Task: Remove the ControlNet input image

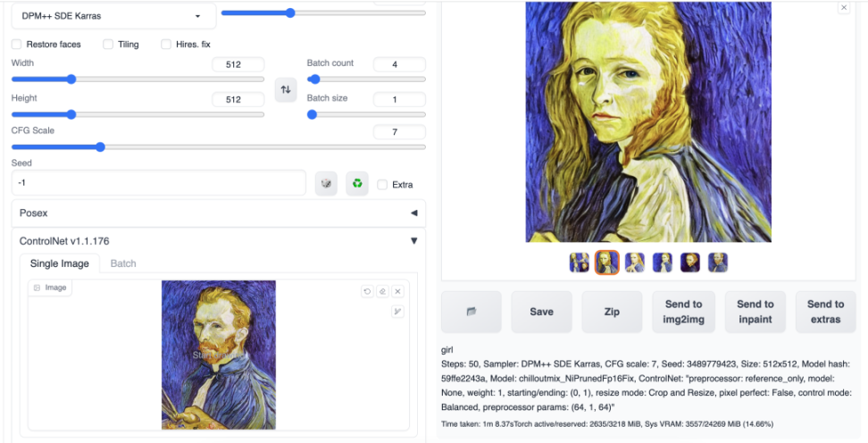Action: [397, 291]
